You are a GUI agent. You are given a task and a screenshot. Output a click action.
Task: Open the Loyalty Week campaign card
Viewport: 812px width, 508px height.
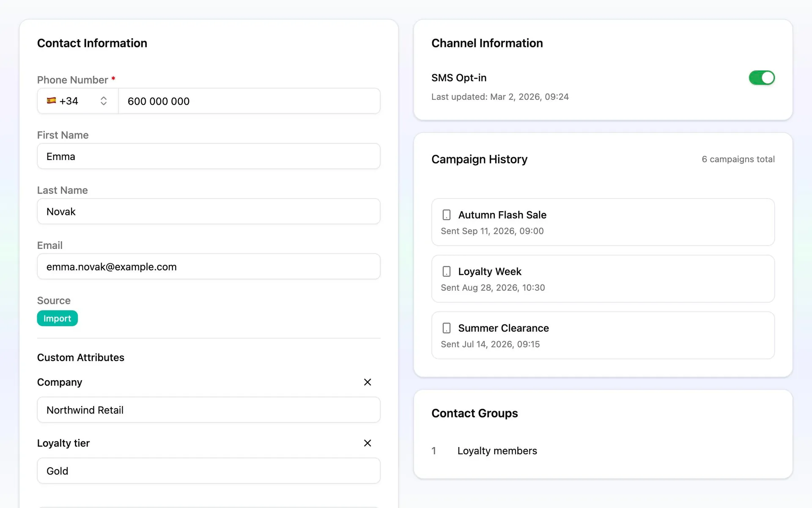pos(603,279)
